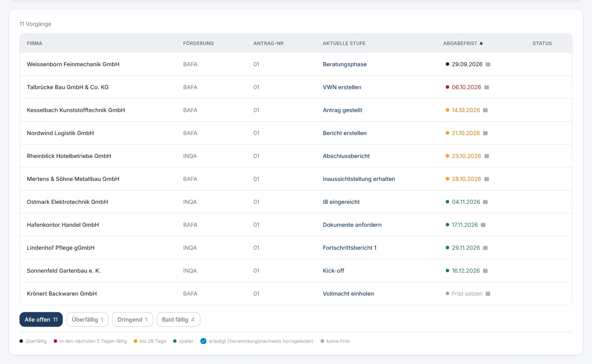
Task: Open stage link Bericht erstellen
Action: (x=344, y=133)
